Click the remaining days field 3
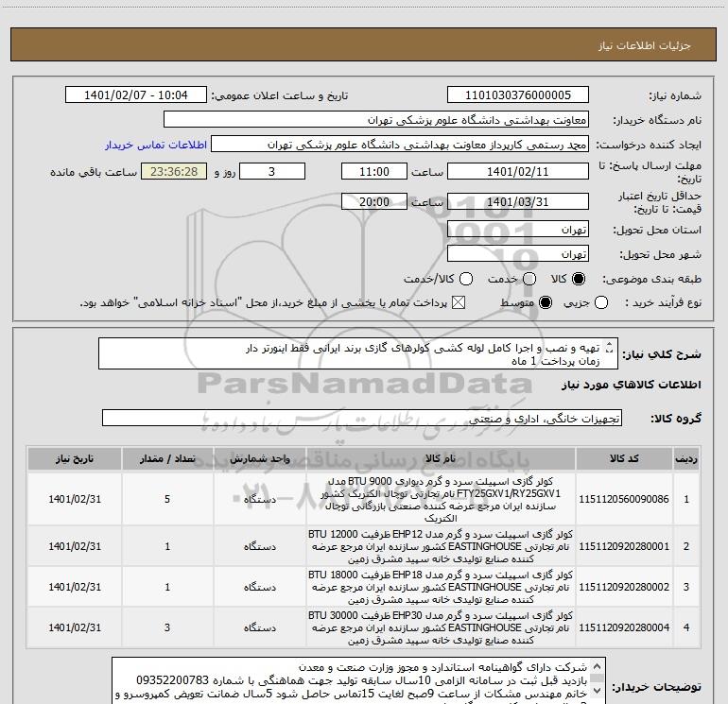The height and width of the screenshot is (704, 728). (272, 171)
